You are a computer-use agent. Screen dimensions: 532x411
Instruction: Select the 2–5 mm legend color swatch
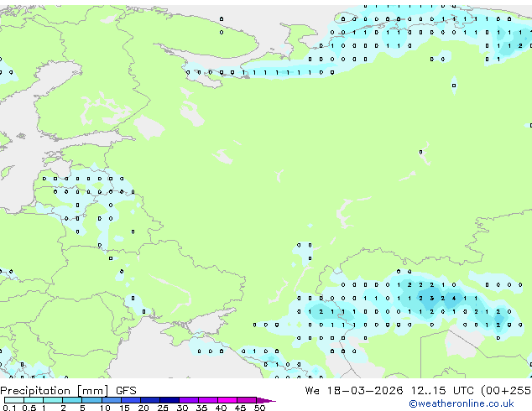72,400
